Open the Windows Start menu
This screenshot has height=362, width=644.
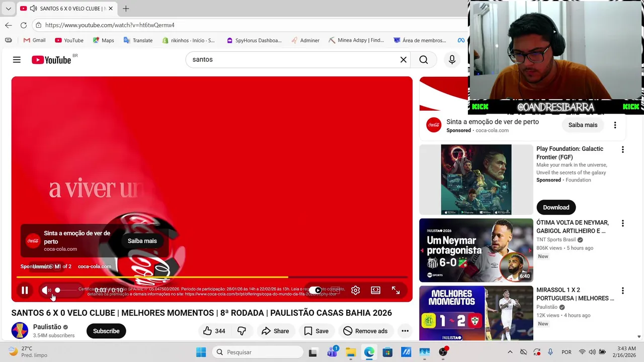[201, 352]
